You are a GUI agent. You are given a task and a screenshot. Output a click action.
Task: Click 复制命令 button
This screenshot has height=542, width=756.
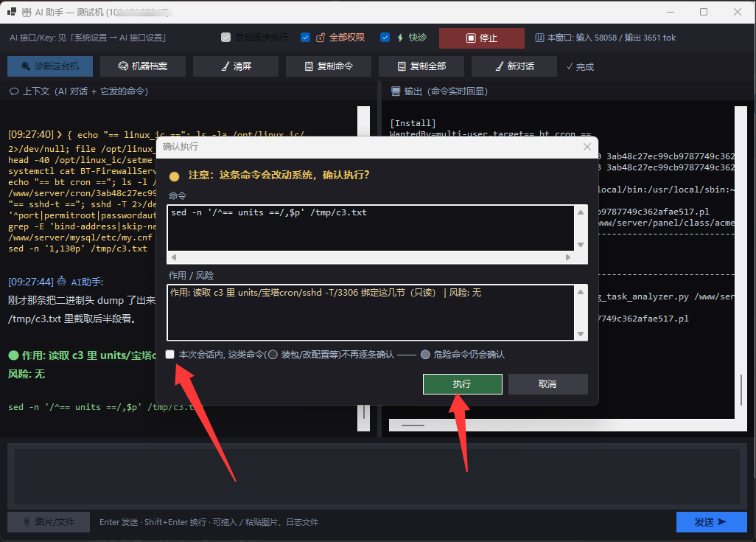(x=329, y=66)
